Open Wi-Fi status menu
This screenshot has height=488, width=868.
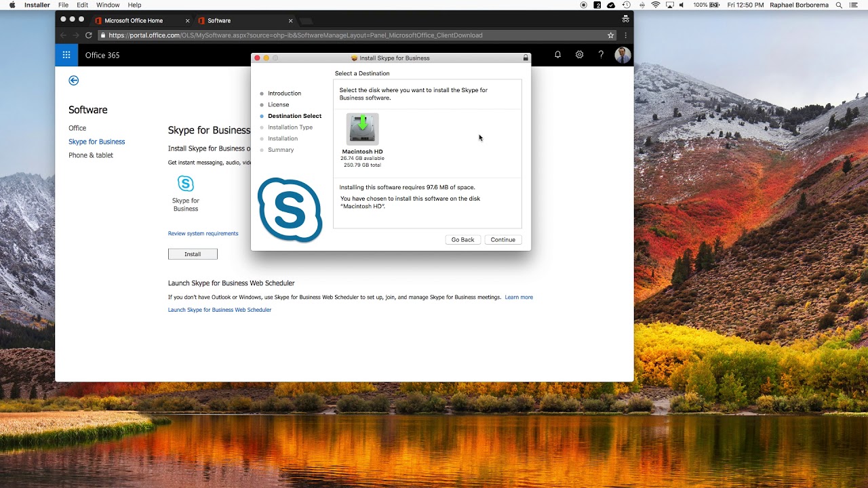(x=656, y=5)
